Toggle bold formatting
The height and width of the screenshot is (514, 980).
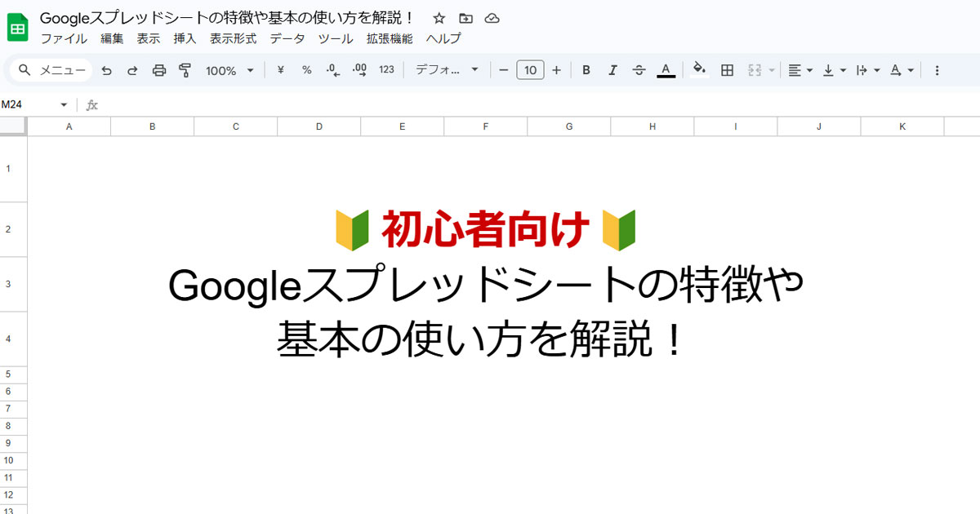(x=586, y=70)
